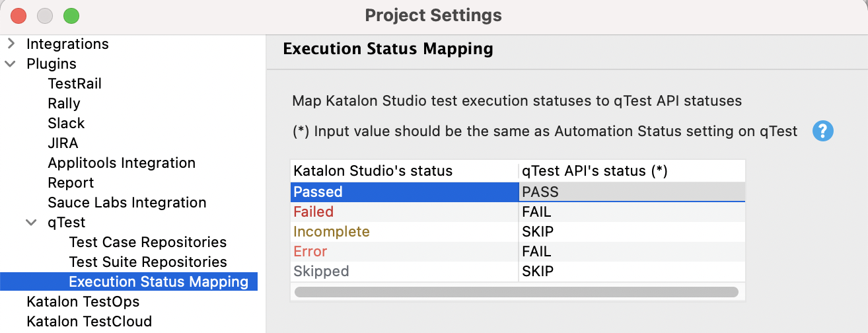Click the blue help question mark icon
The width and height of the screenshot is (868, 333).
point(823,131)
